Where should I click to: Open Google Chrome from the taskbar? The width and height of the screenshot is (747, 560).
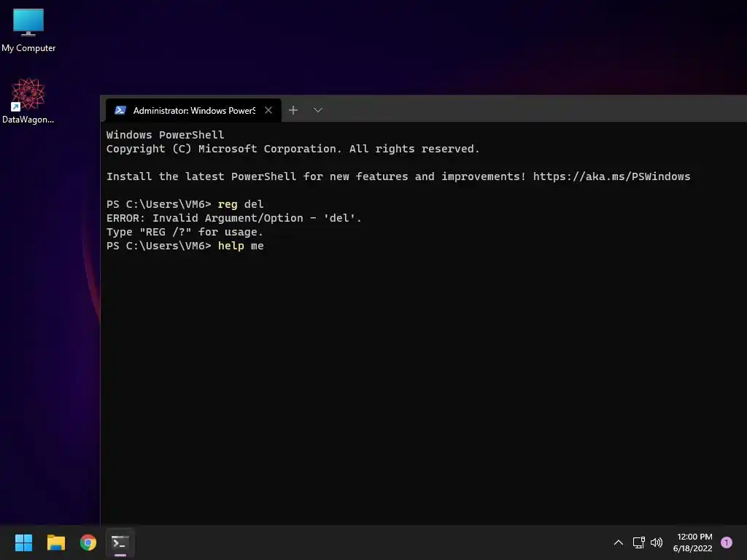[88, 542]
